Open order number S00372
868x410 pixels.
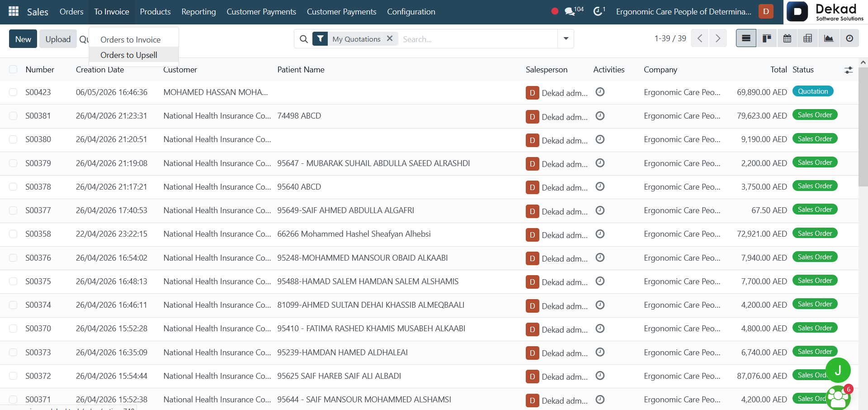click(38, 376)
